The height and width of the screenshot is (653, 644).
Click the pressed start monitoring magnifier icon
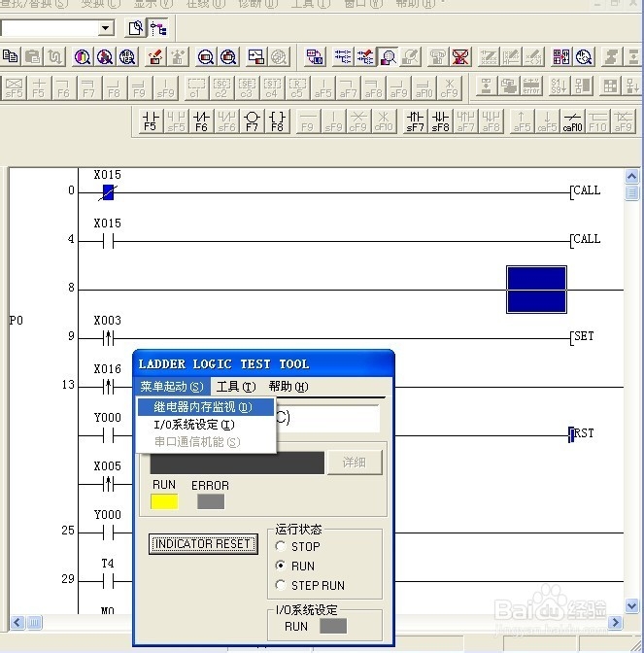pyautogui.click(x=388, y=56)
